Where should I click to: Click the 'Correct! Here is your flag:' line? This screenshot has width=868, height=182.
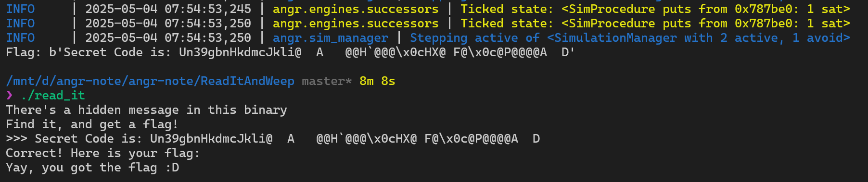pyautogui.click(x=102, y=153)
